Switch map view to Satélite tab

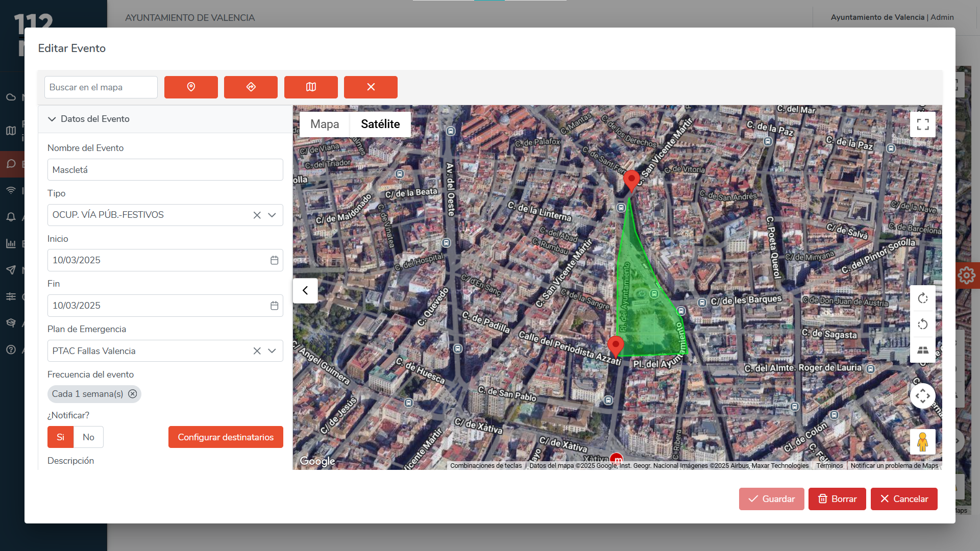pos(380,124)
